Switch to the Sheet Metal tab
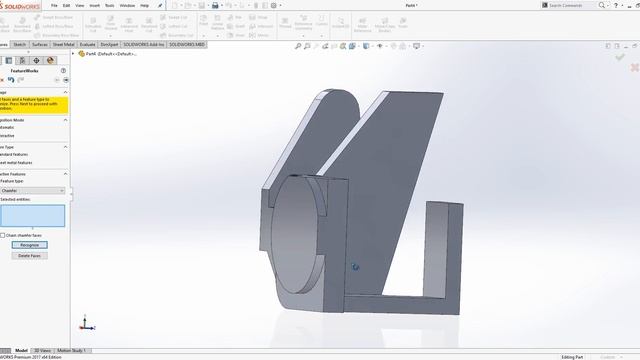 [x=64, y=44]
